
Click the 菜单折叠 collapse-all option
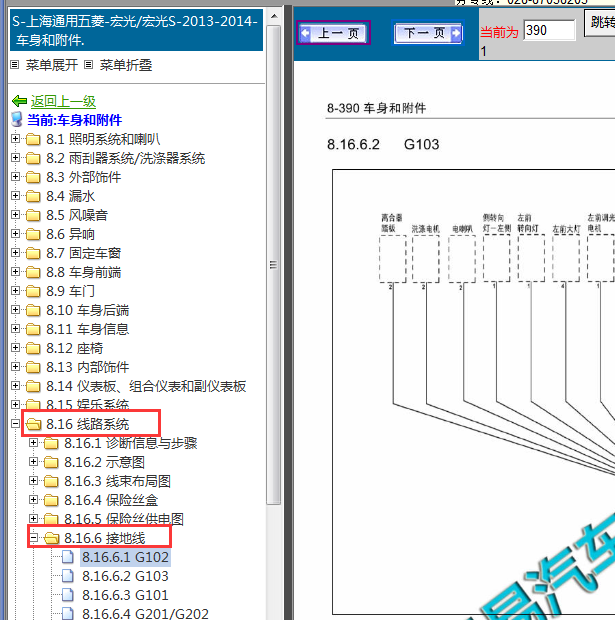[126, 65]
